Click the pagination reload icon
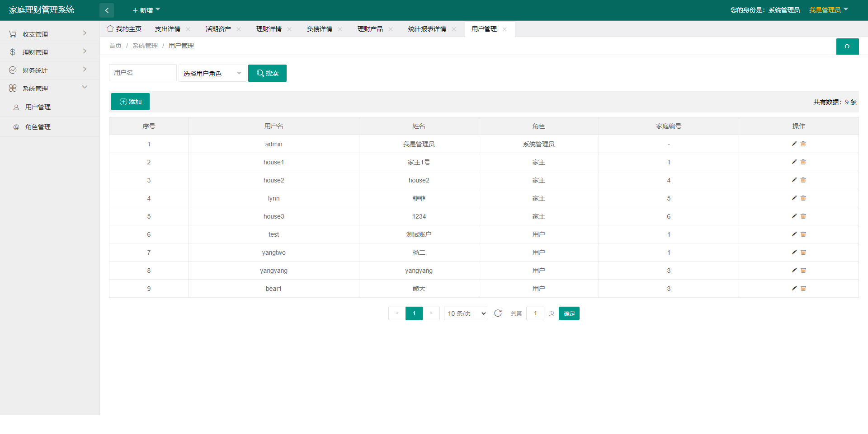The width and height of the screenshot is (868, 434). [498, 313]
